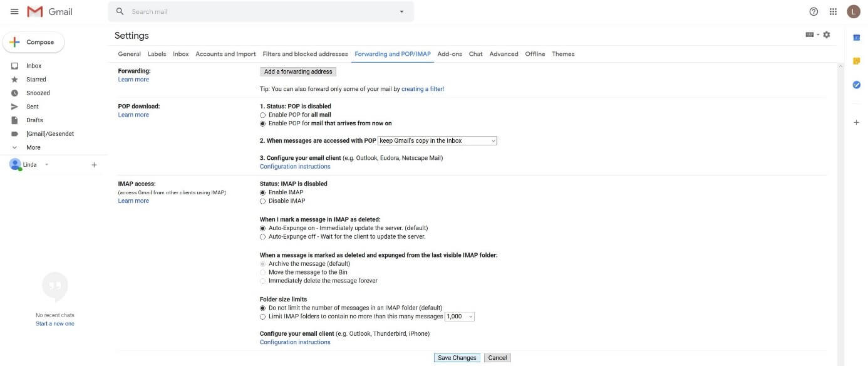Open the Tasks side panel icon

pos(857,85)
